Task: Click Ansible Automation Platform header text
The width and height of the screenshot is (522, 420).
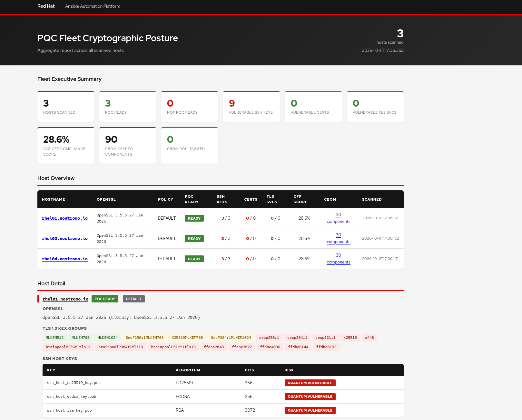Action: pyautogui.click(x=93, y=6)
